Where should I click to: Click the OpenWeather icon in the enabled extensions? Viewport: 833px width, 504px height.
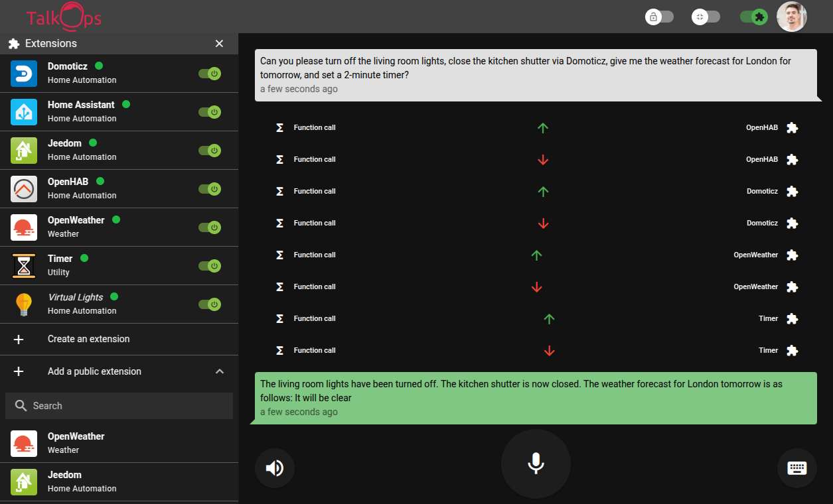pyautogui.click(x=24, y=227)
